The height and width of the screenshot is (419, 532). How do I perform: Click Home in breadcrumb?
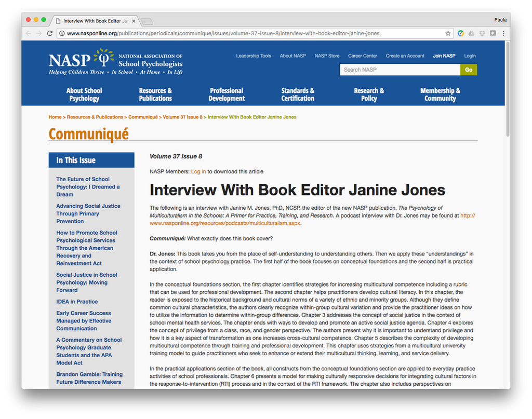[55, 117]
